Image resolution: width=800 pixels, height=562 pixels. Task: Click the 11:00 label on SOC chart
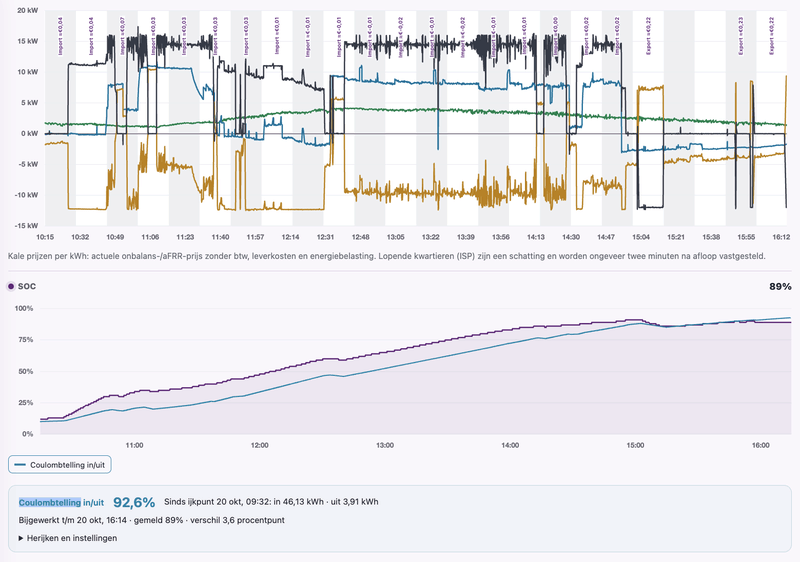(x=134, y=445)
